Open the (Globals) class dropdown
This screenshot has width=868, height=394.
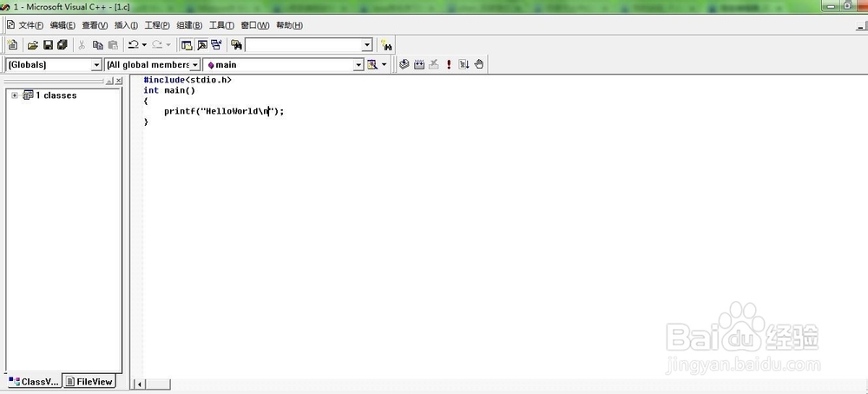pyautogui.click(x=96, y=65)
